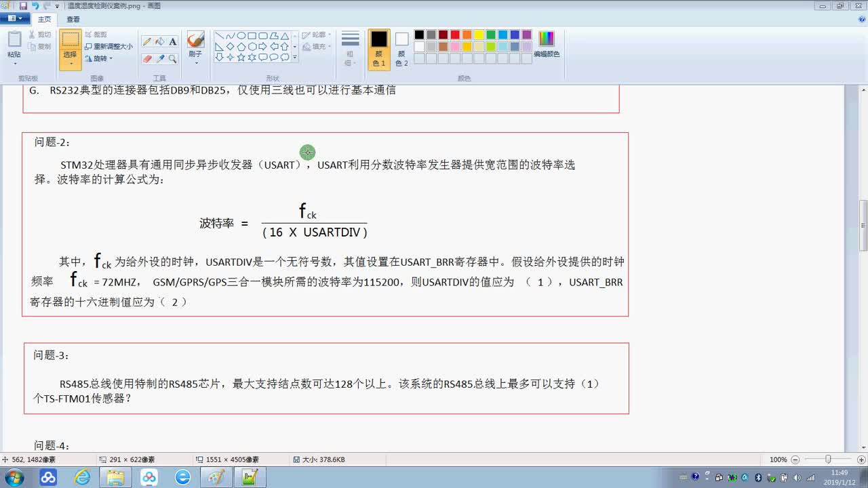Open Edit colors (编辑颜色) dialog
The height and width of the screenshot is (488, 868).
coord(547,44)
